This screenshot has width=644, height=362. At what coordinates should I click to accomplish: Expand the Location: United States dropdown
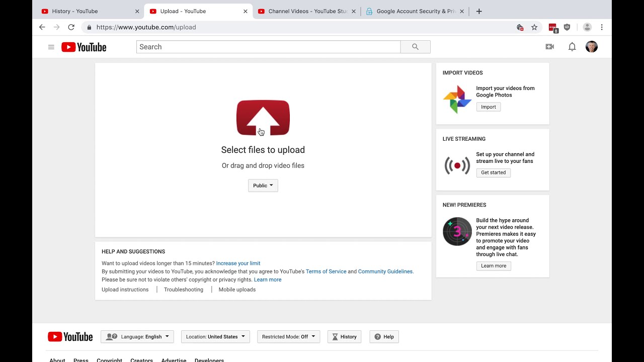click(215, 337)
